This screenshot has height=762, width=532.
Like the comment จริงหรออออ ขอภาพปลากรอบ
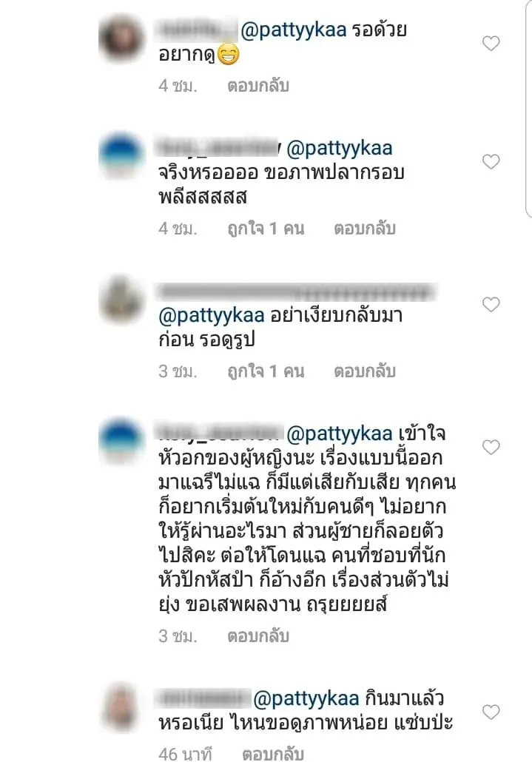pos(491,161)
